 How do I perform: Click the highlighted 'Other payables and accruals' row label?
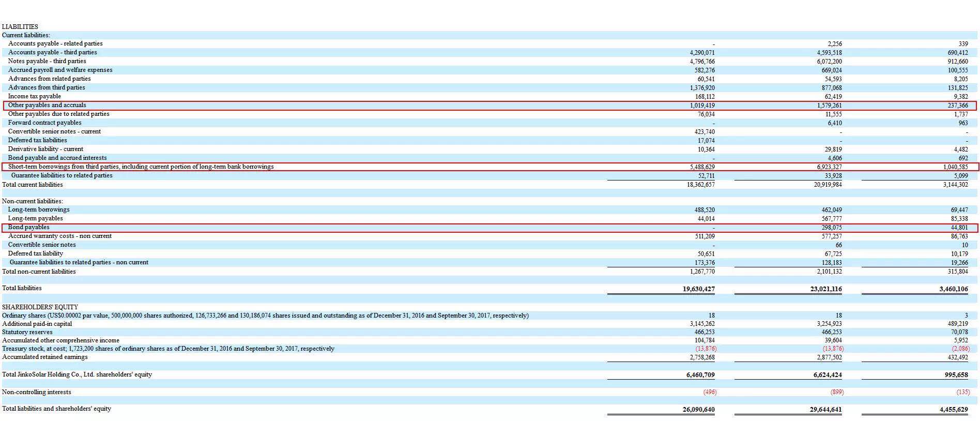[x=47, y=105]
